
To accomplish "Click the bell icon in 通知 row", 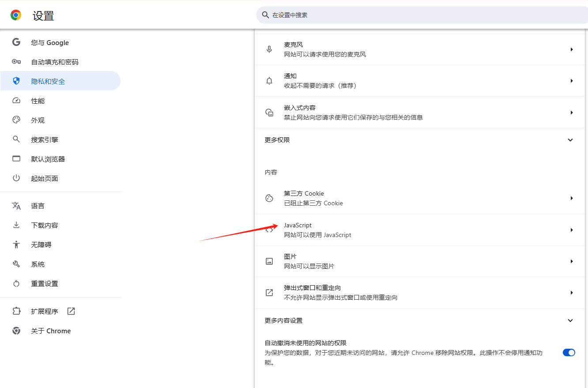I will [269, 81].
